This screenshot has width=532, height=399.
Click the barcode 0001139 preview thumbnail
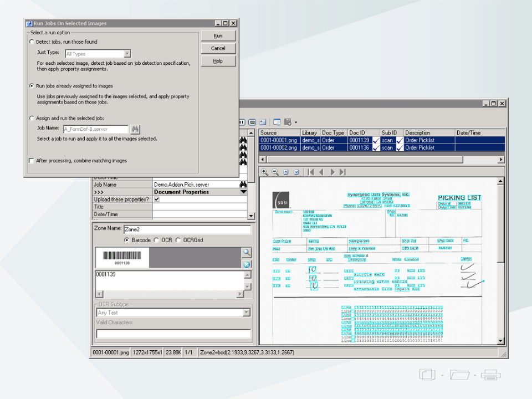point(122,258)
